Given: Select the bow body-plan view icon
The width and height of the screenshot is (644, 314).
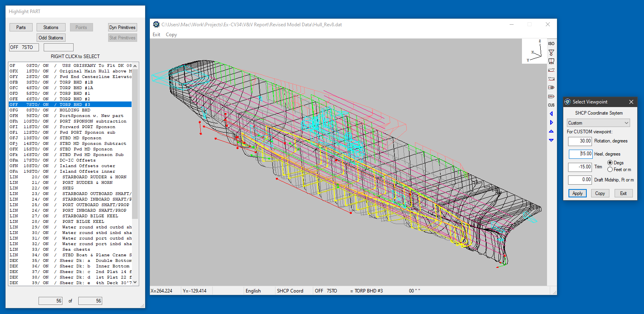Looking at the screenshot, I should point(551,53).
